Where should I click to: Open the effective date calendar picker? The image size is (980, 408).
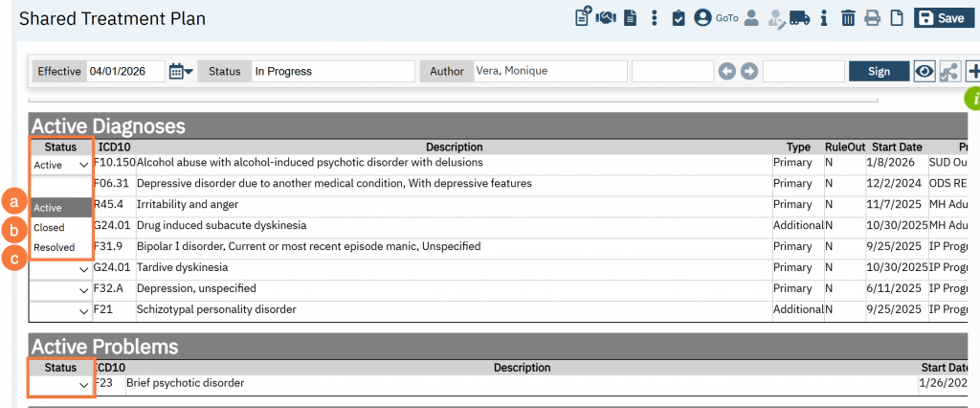click(x=180, y=71)
